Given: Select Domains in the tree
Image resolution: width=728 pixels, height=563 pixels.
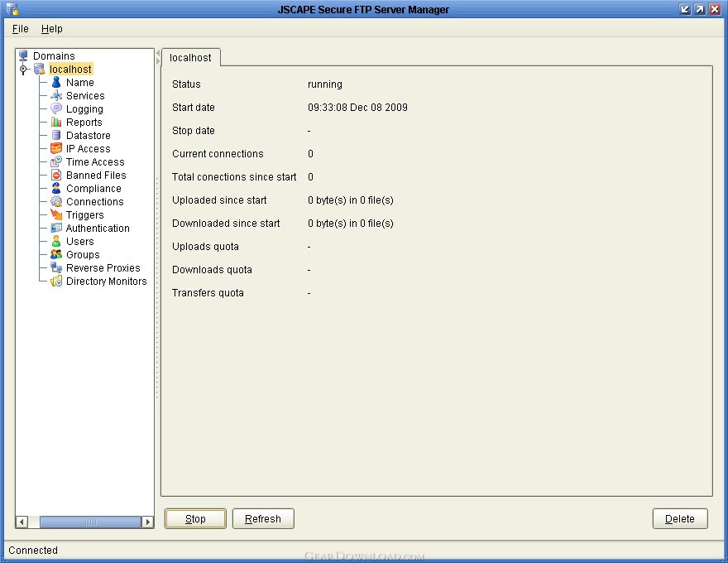Looking at the screenshot, I should coord(54,55).
